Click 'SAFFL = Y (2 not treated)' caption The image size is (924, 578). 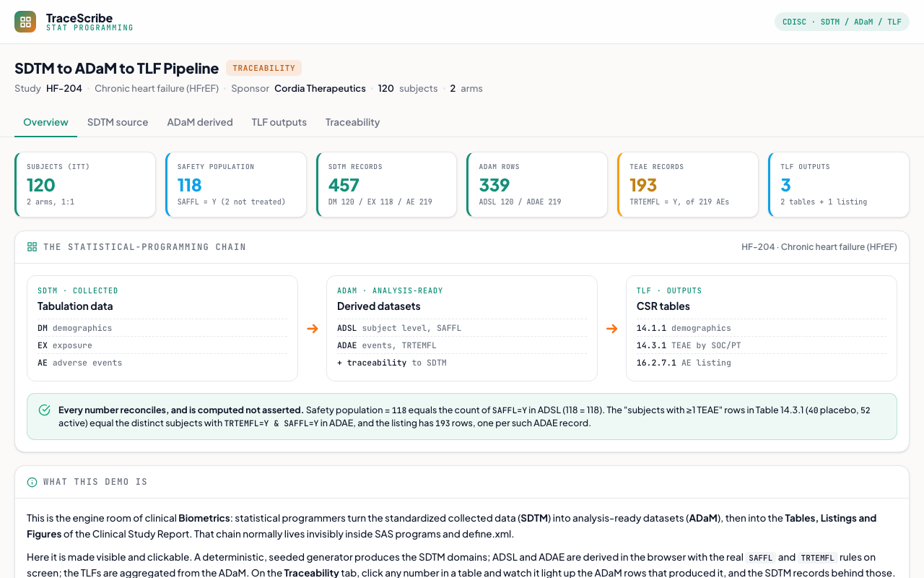pos(231,202)
